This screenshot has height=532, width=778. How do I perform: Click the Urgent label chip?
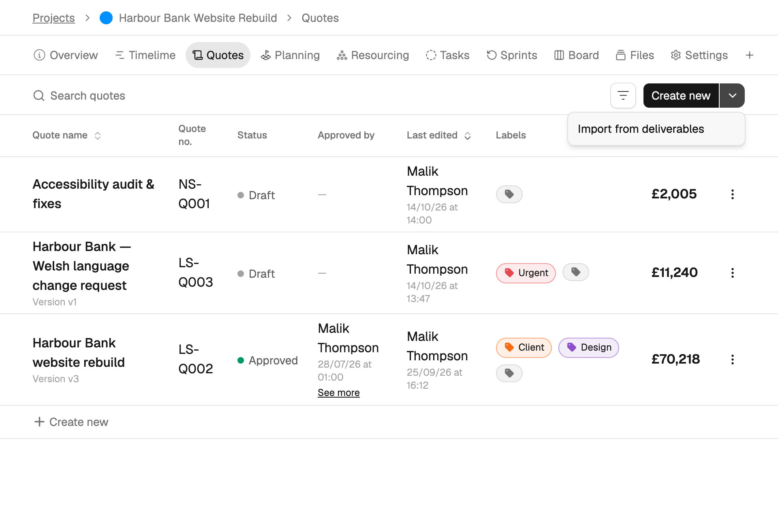point(526,273)
